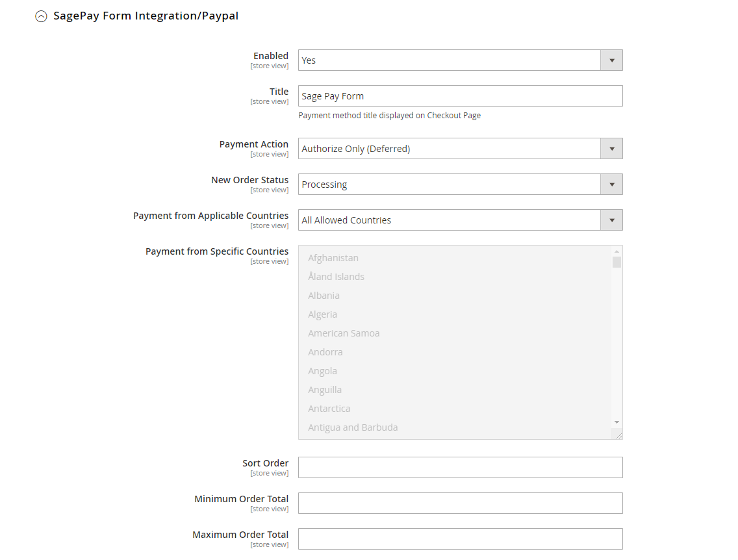Select Antigua and Barbuda in the list
Viewport: 738px width, 560px height.
tap(353, 427)
